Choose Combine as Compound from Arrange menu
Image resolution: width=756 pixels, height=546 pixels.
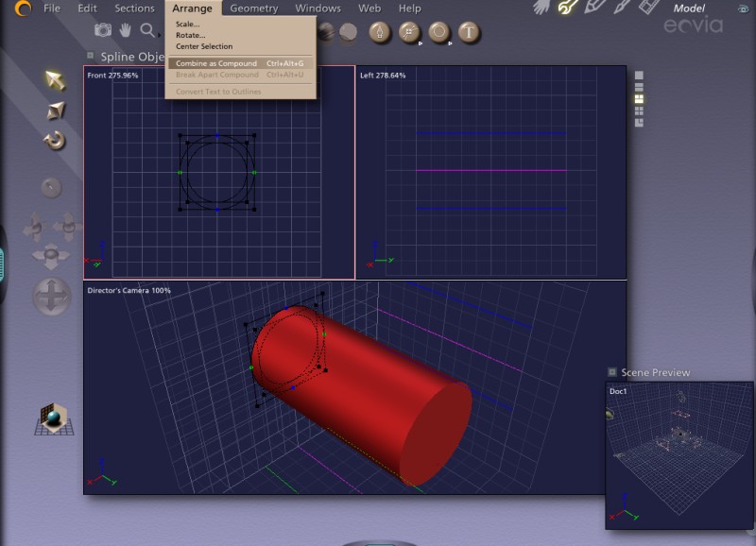pyautogui.click(x=216, y=63)
